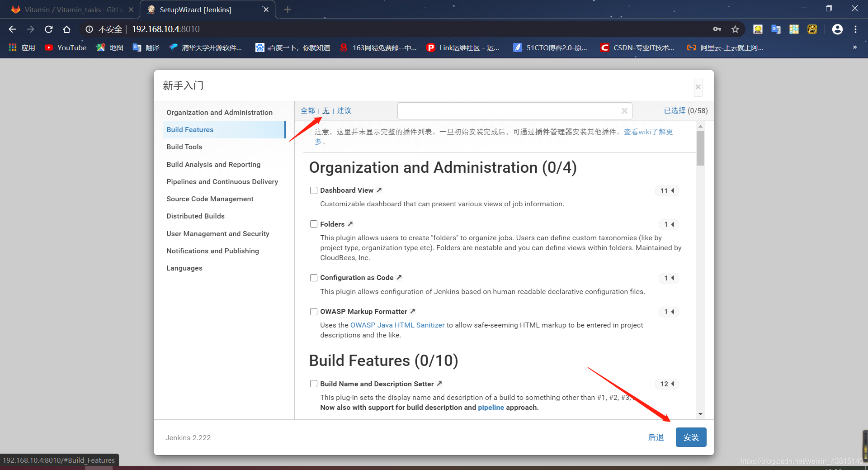
Task: Check Build Name and Description Setter checkbox
Action: pos(314,384)
